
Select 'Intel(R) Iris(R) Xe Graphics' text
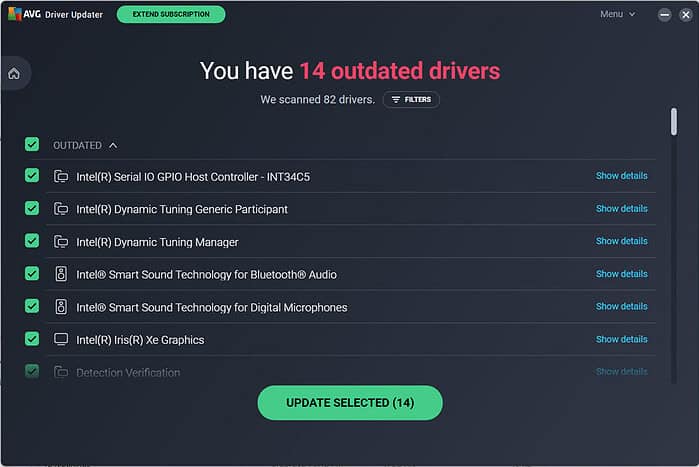140,340
